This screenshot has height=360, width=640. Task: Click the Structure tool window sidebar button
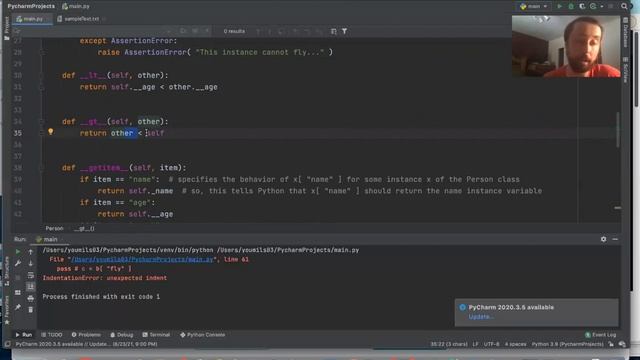(x=6, y=271)
